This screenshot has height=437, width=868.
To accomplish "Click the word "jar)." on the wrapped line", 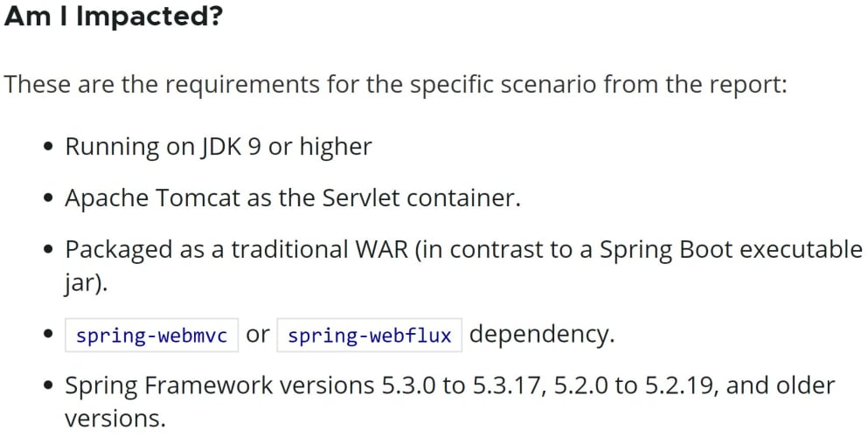I will point(86,285).
